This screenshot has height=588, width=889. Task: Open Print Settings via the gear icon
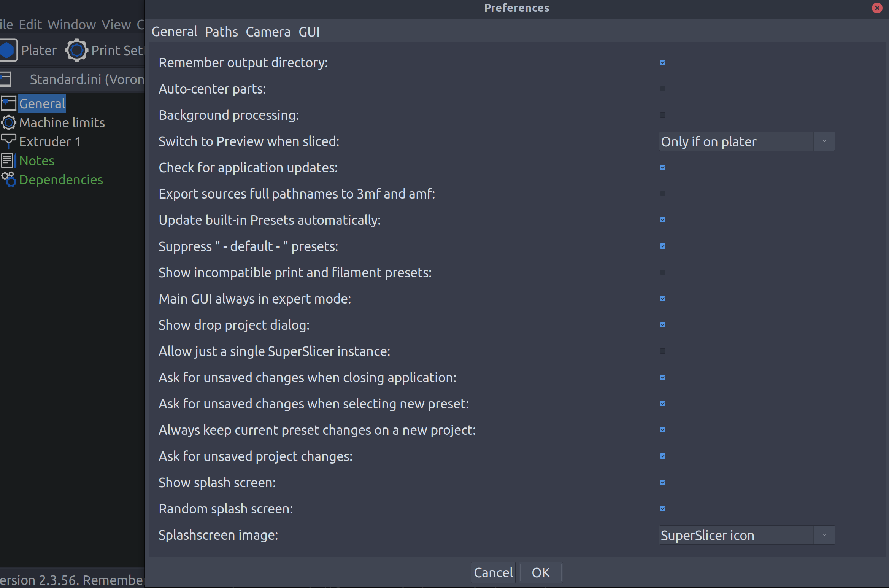pos(76,50)
